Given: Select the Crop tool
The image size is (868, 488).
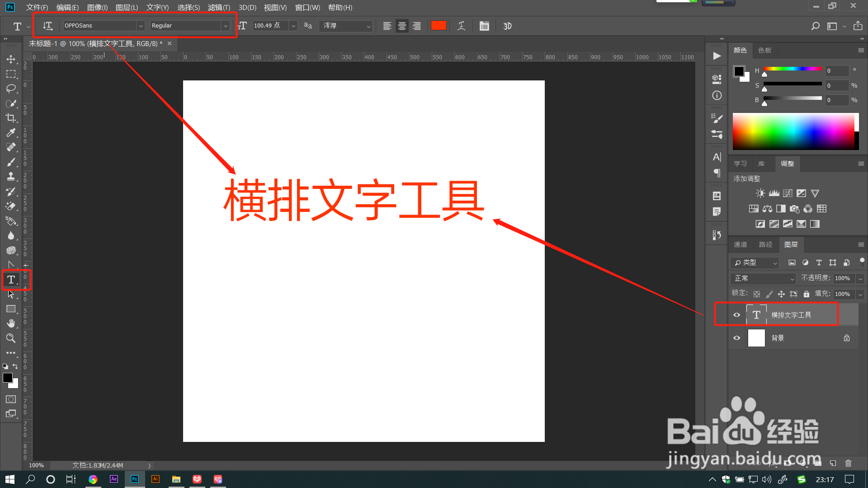Looking at the screenshot, I should tap(11, 118).
